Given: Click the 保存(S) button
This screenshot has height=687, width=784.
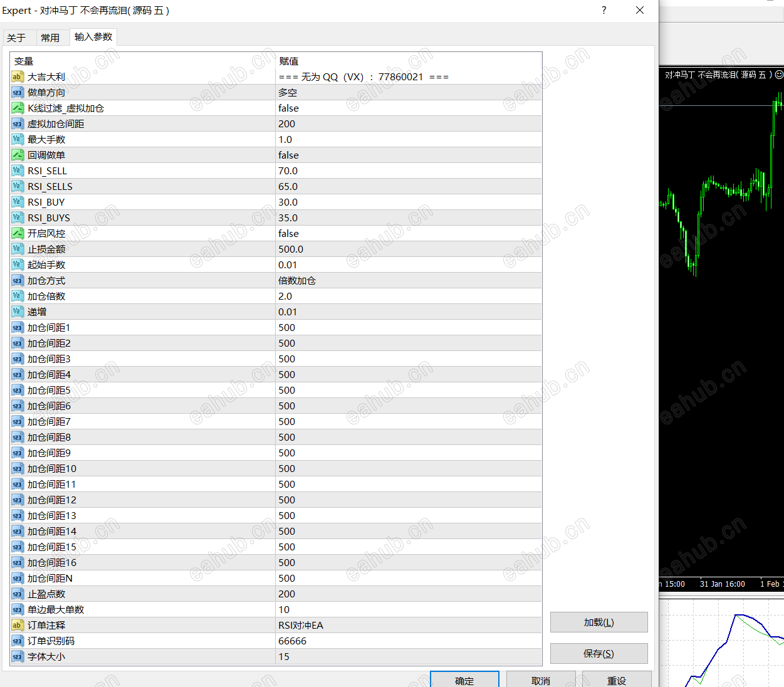Looking at the screenshot, I should [x=598, y=654].
